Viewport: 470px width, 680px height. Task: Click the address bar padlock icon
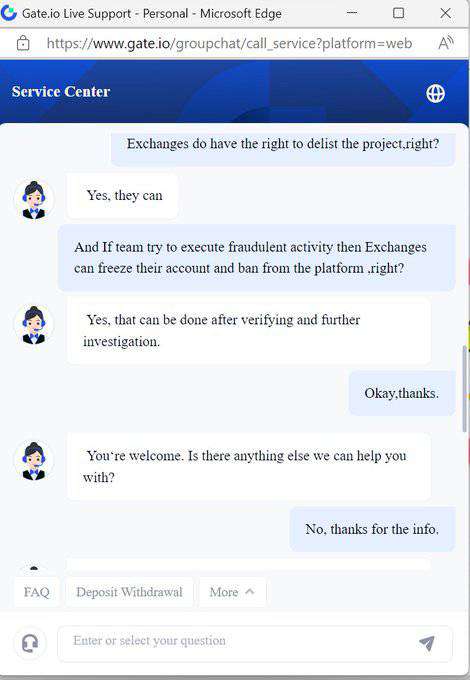point(23,43)
